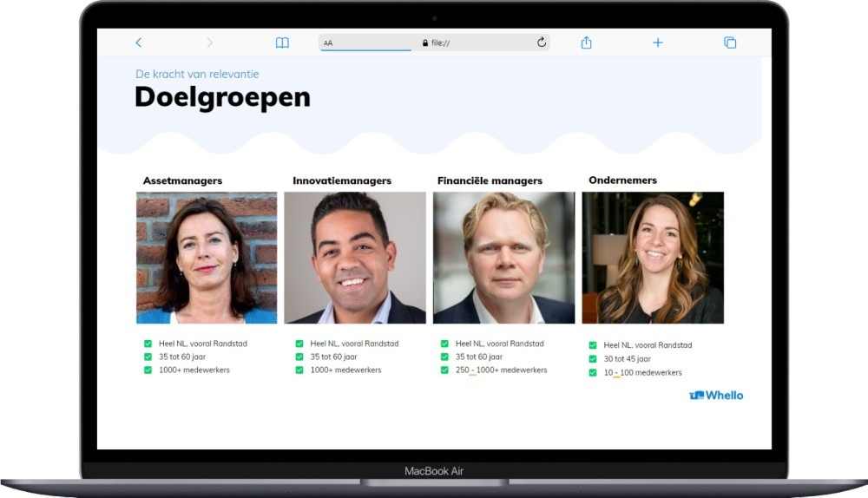The height and width of the screenshot is (498, 868).
Task: Reload the page with the refresh icon
Action: tap(542, 42)
